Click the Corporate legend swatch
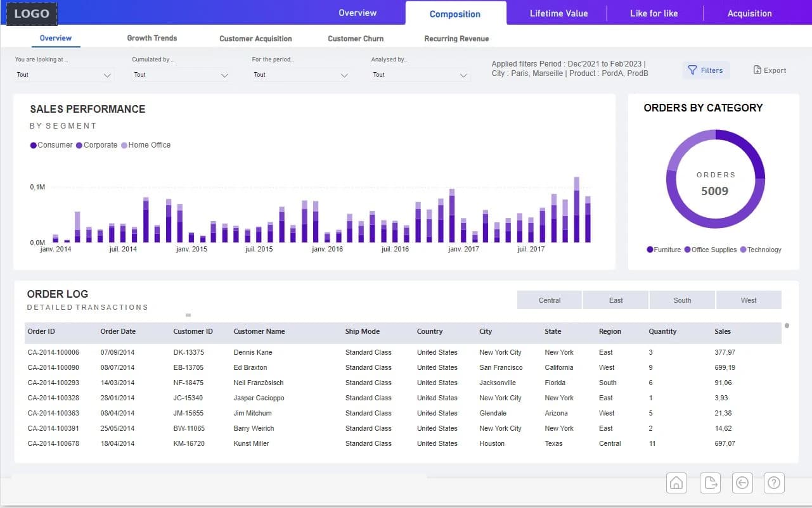This screenshot has width=812, height=508. click(79, 145)
